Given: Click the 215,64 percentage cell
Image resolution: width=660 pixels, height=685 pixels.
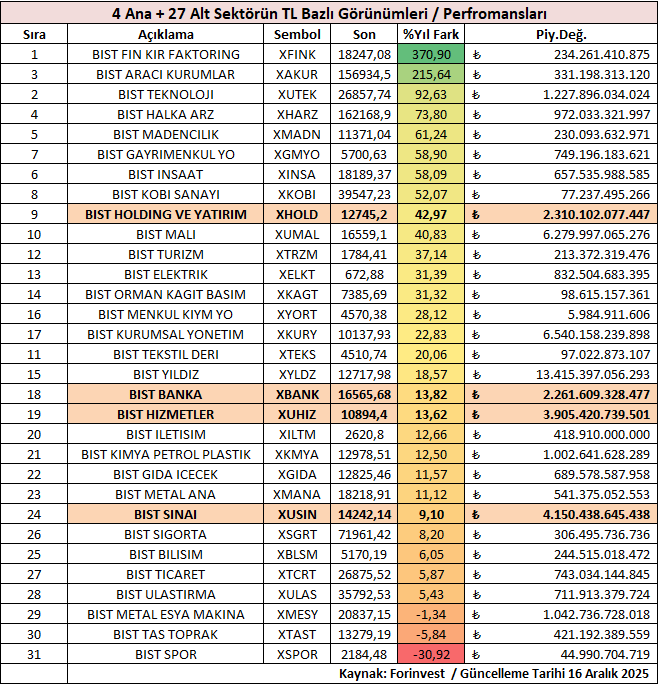Looking at the screenshot, I should point(431,74).
